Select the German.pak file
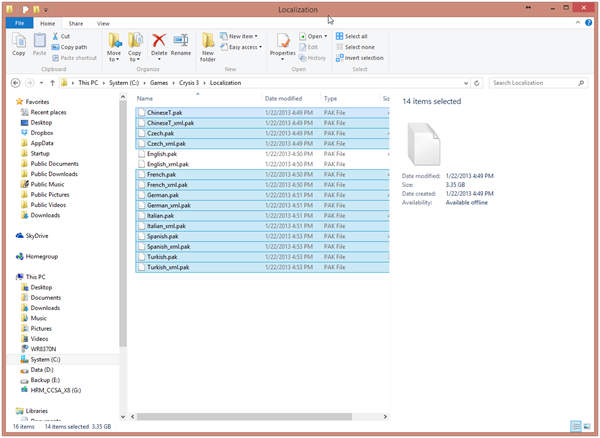600x438 pixels. coord(262,195)
